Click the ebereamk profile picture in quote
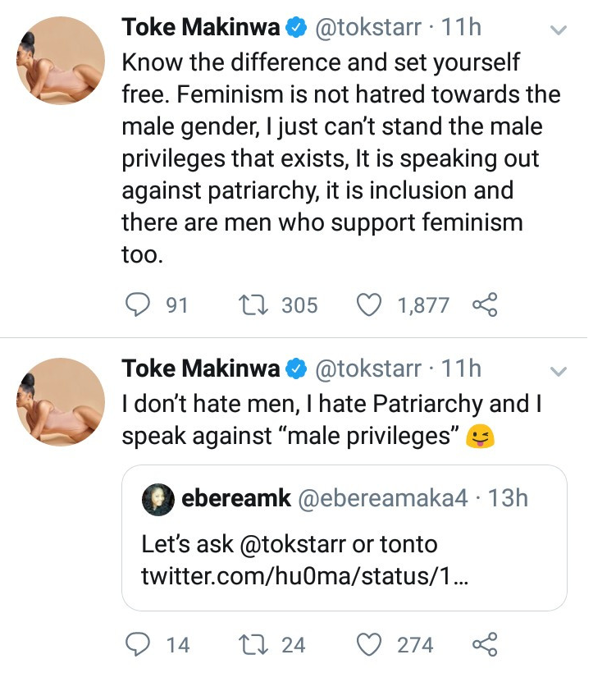Viewport: 616px width, 682px height. 157,500
